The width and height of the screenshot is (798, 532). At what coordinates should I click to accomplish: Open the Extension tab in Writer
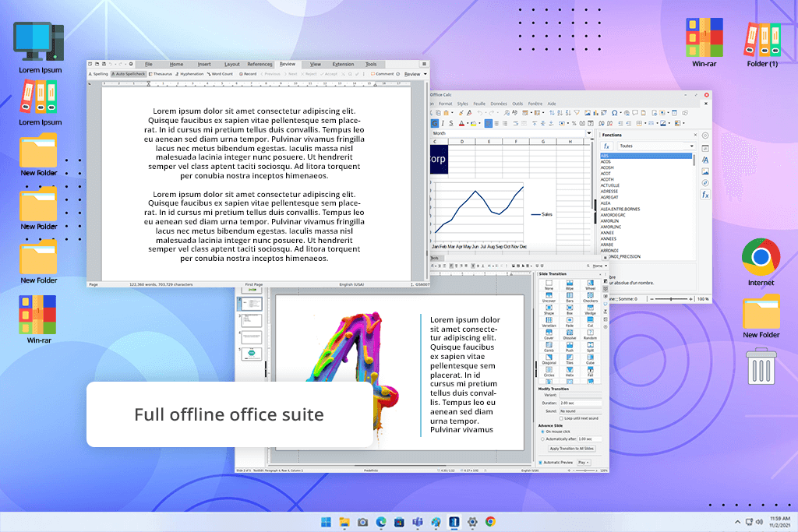pos(343,64)
